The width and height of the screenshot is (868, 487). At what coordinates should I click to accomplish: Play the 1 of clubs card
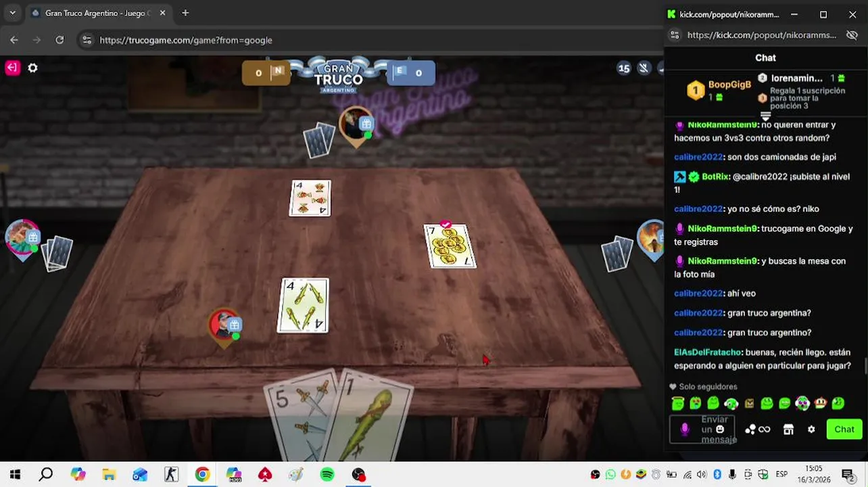pos(370,417)
